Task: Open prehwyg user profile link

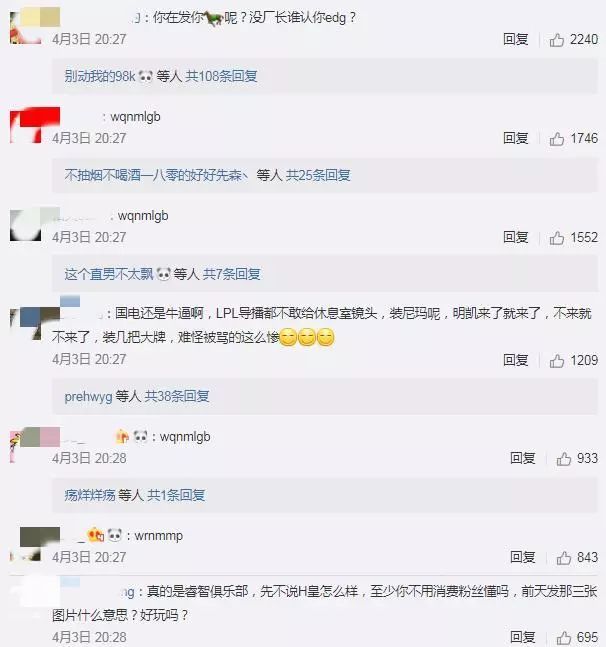Action: (88, 397)
